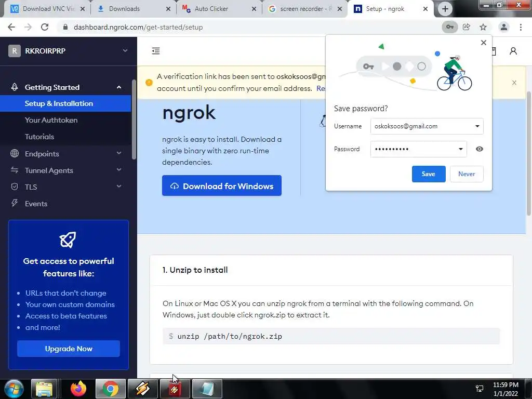Expand the RKROIRPRP account dropdown
The image size is (532, 399).
[125, 50]
